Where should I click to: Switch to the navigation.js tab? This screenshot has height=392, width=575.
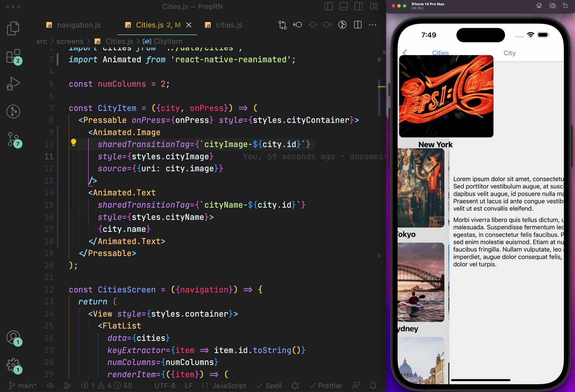click(x=79, y=25)
